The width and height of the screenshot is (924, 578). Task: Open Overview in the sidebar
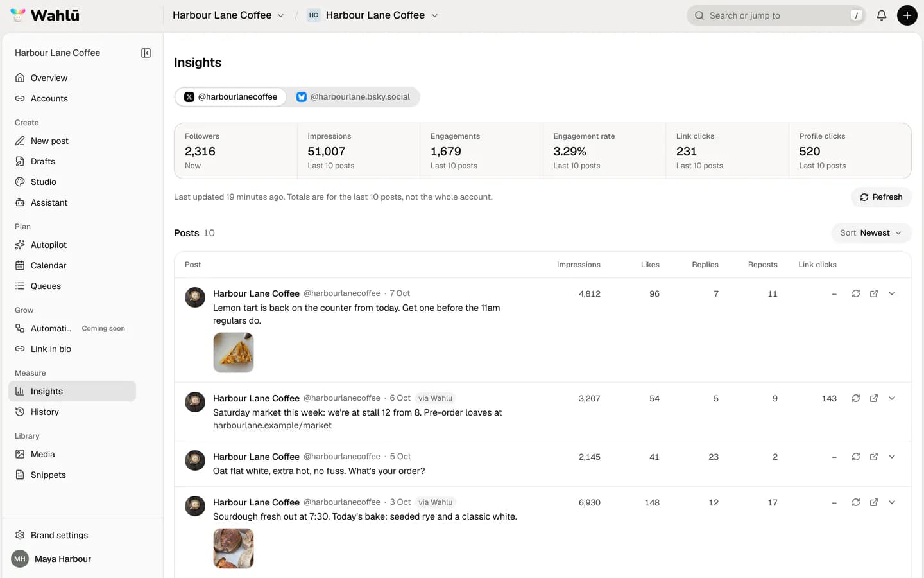tap(72, 78)
